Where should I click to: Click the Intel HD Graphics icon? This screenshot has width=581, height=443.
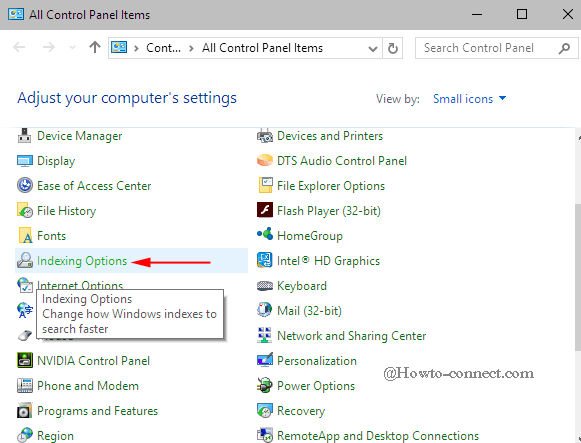[x=265, y=260]
